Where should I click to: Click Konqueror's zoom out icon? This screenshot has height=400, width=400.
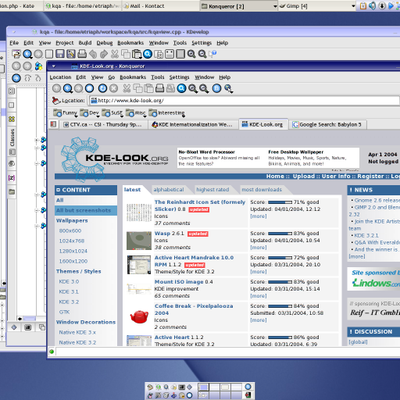point(204,88)
